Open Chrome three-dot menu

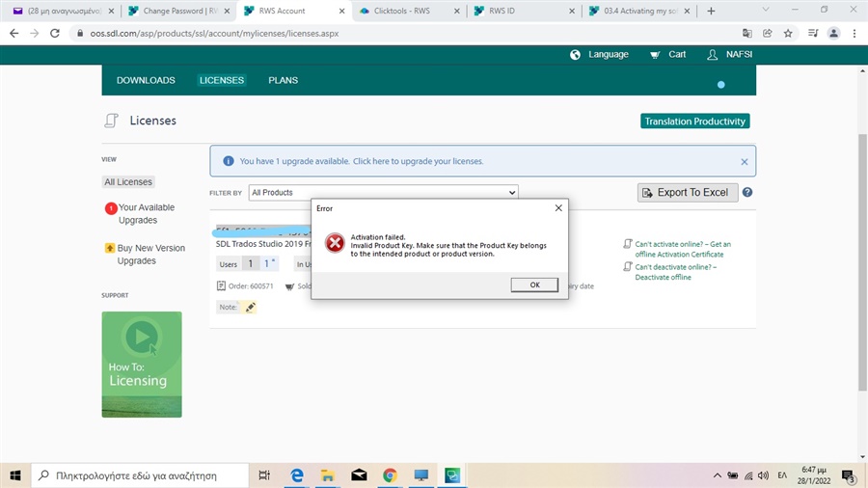tap(854, 33)
